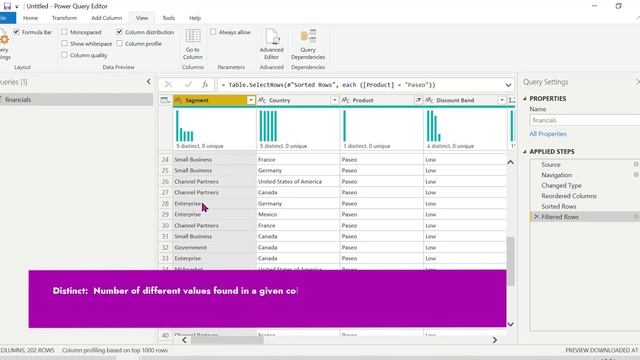This screenshot has height=360, width=640.
Task: Open Filtered Rows step settings gear
Action: (x=636, y=217)
